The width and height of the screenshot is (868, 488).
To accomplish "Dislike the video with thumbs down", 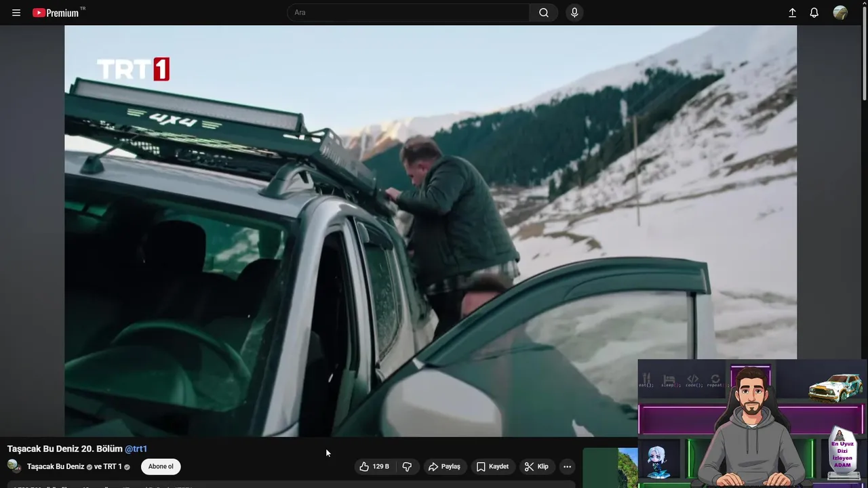I will click(x=407, y=466).
